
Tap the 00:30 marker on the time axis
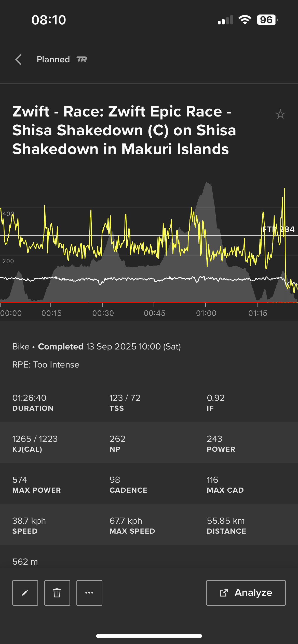(103, 313)
